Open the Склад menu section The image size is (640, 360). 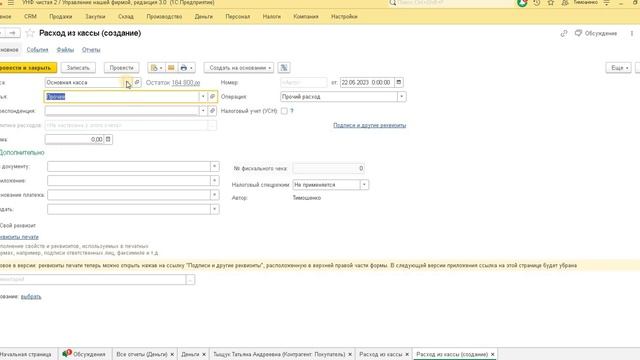pos(126,17)
